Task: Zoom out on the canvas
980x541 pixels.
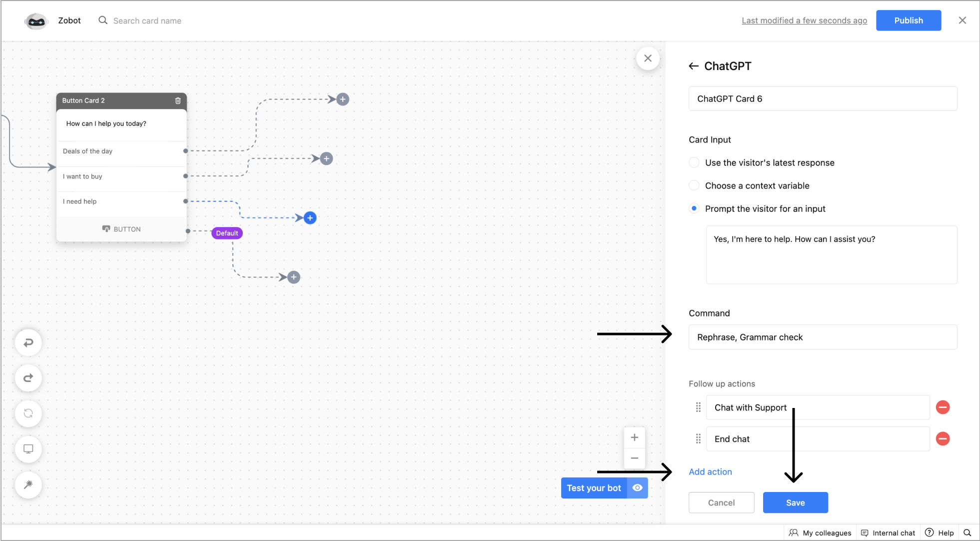Action: pyautogui.click(x=634, y=458)
